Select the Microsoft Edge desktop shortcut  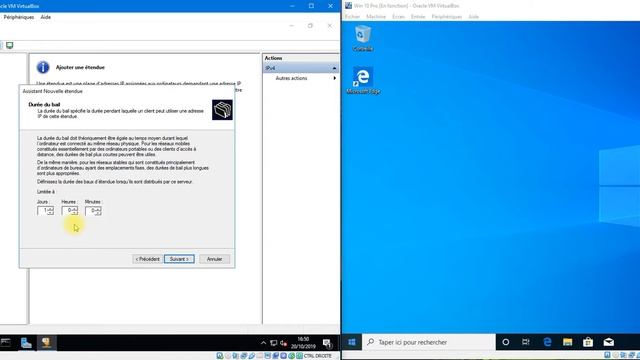(x=363, y=80)
